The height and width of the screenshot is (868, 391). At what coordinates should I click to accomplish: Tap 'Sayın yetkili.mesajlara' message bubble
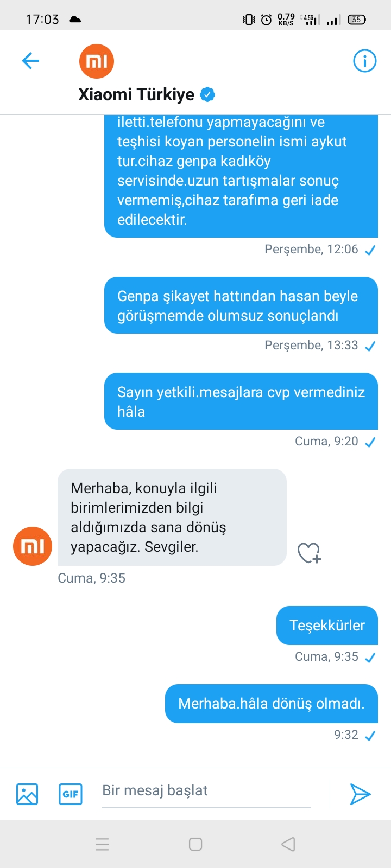pyautogui.click(x=241, y=401)
